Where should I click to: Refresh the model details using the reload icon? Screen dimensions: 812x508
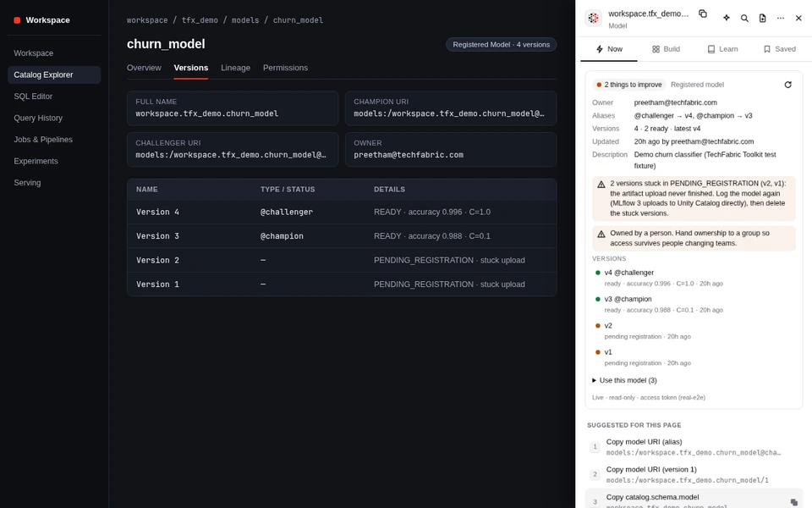click(x=787, y=85)
